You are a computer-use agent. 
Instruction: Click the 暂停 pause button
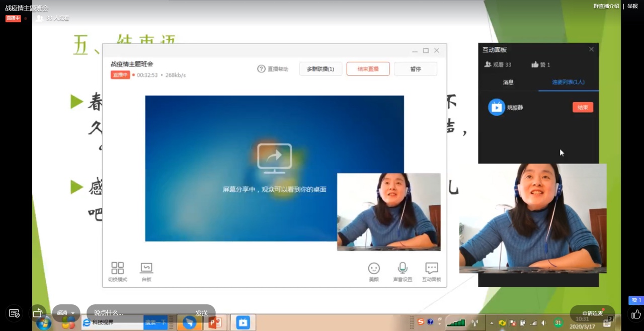[x=415, y=69]
